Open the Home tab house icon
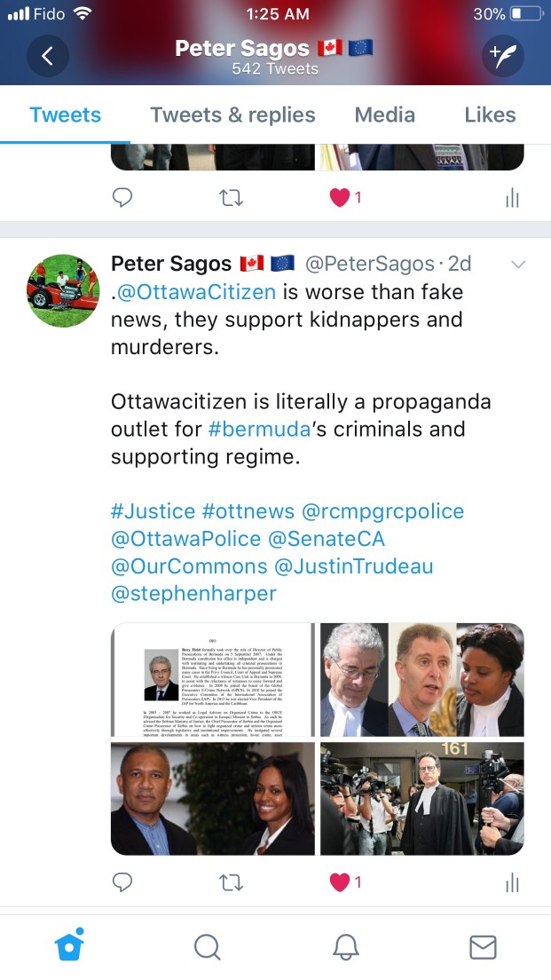This screenshot has height=980, width=551. click(x=69, y=945)
